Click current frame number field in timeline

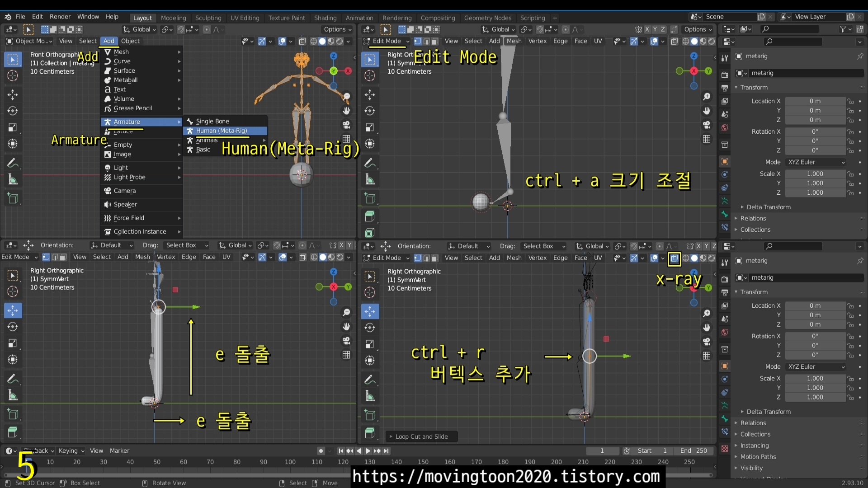(602, 450)
